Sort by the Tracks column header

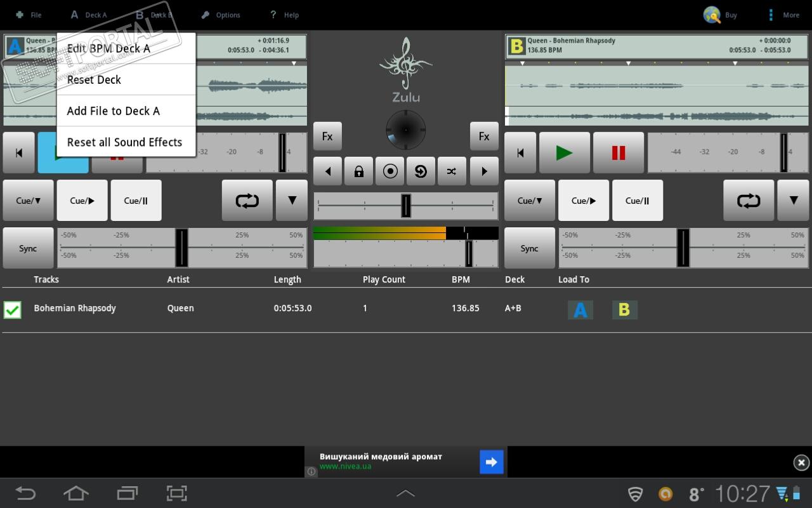(x=46, y=279)
